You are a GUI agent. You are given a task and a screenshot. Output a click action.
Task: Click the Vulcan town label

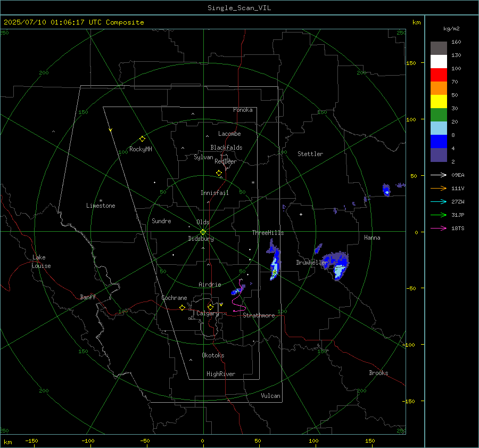point(270,396)
